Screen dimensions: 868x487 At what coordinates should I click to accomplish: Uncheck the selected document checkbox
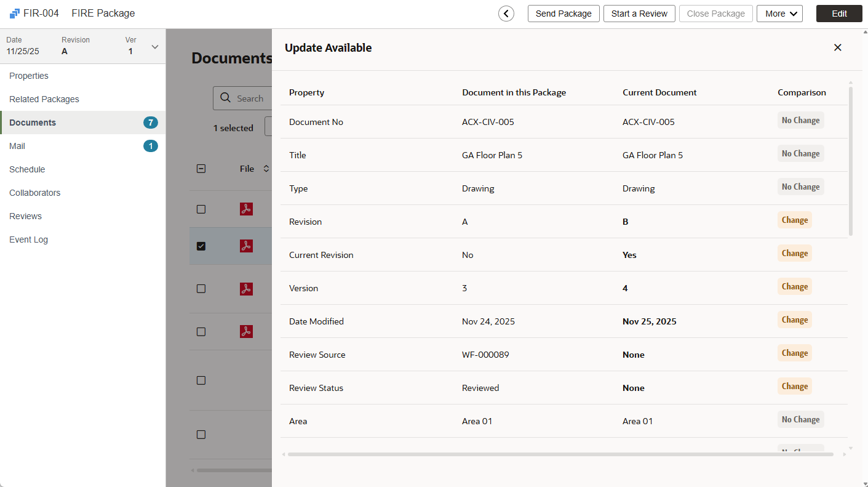pyautogui.click(x=201, y=246)
